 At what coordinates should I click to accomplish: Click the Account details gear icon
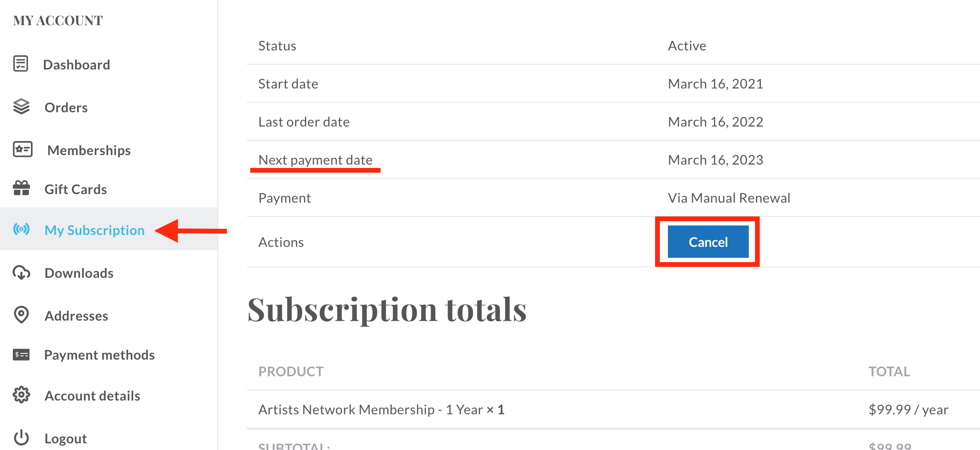(21, 395)
